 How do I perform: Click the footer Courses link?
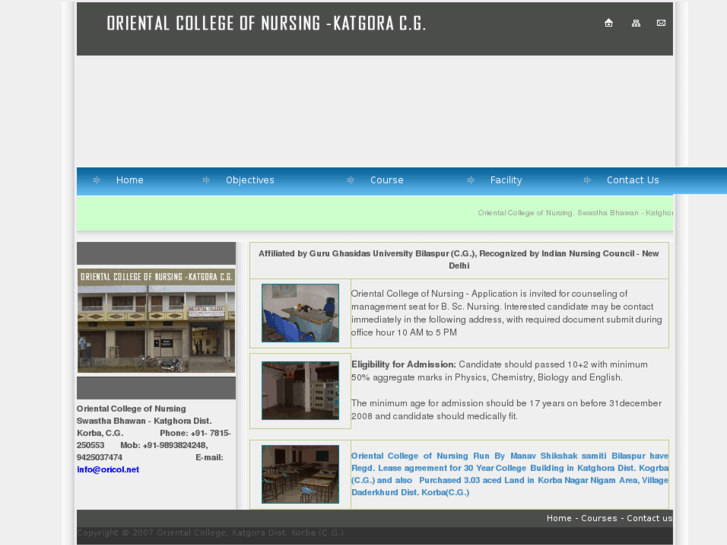(x=599, y=518)
